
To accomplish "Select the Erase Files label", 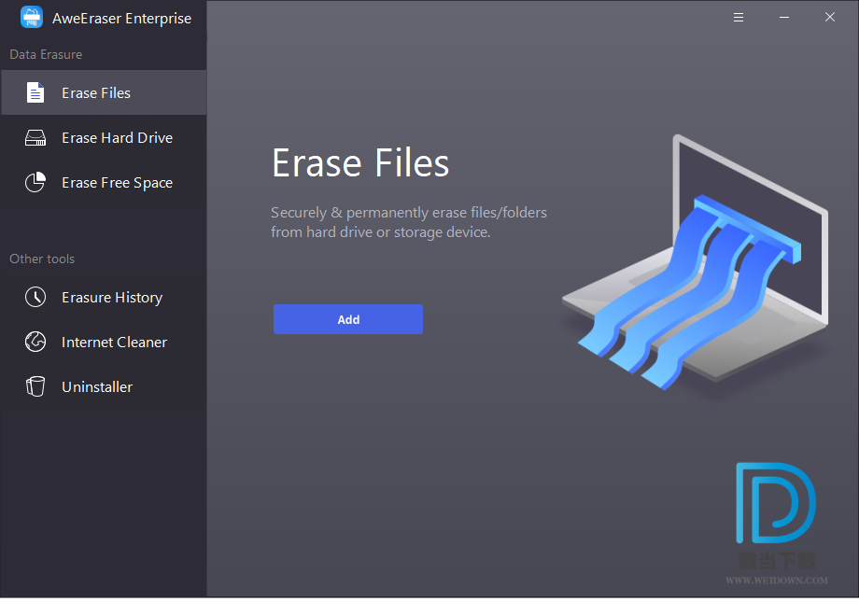I will [x=96, y=93].
